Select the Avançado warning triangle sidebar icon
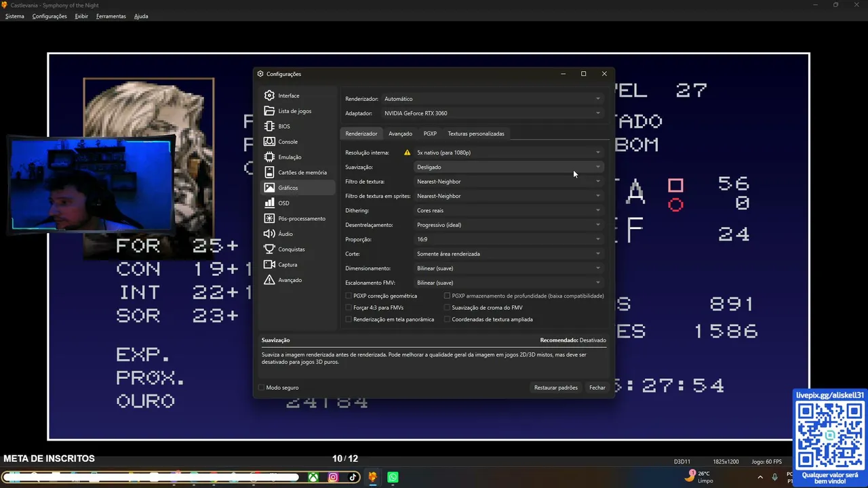 (x=269, y=280)
